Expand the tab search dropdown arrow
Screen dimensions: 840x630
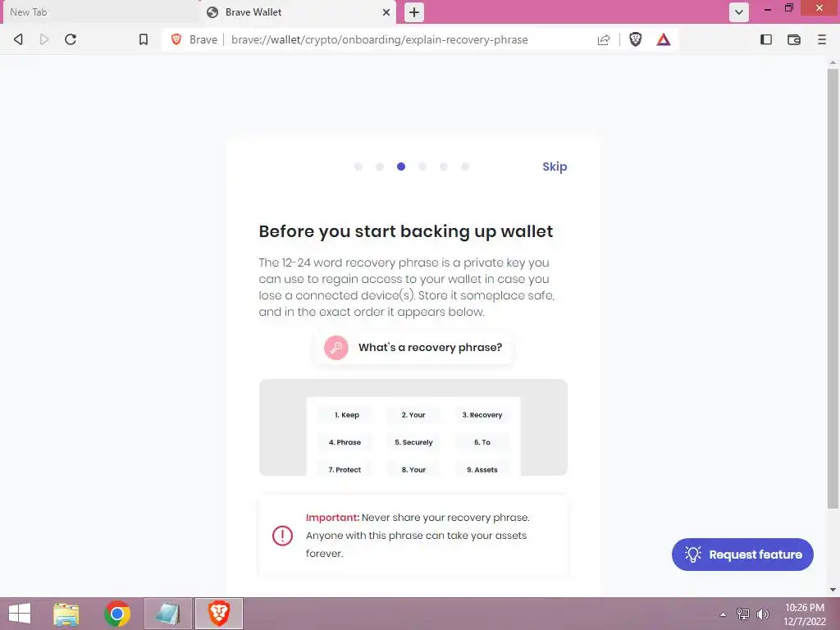coord(739,11)
